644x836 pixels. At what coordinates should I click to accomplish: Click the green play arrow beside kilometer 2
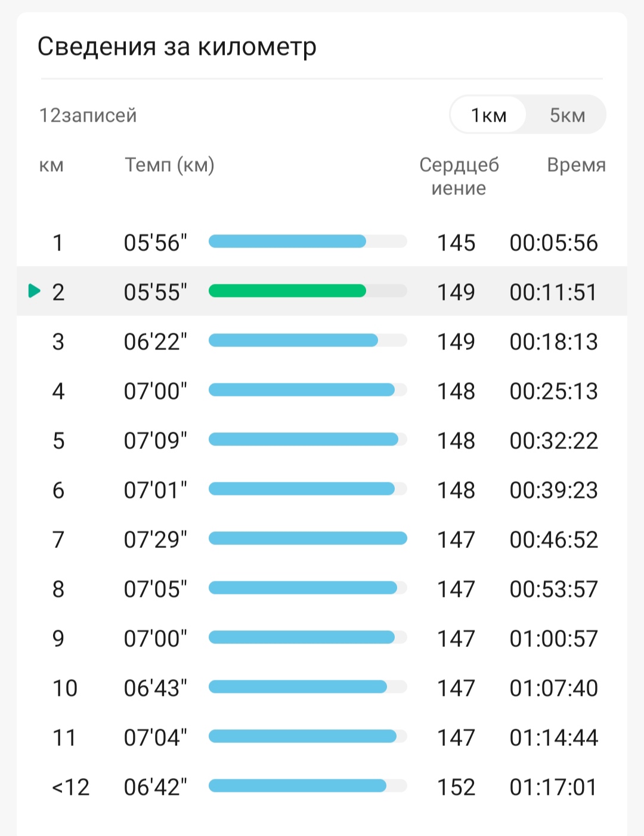[x=35, y=291]
